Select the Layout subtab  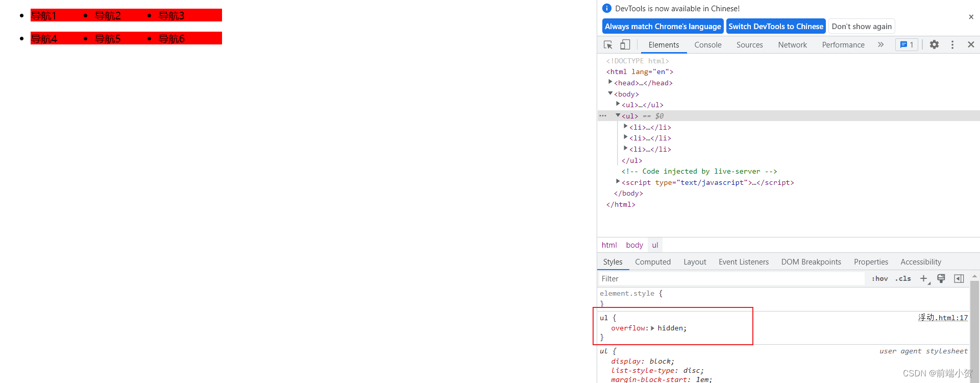(695, 262)
